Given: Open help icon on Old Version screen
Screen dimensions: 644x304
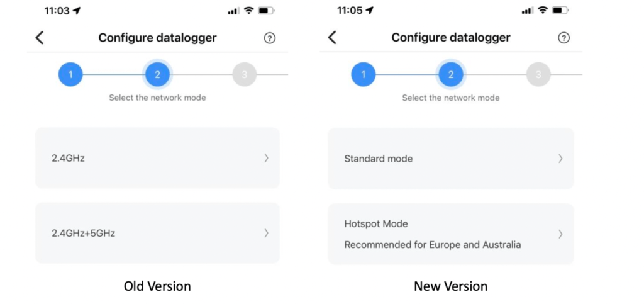Looking at the screenshot, I should tap(269, 38).
